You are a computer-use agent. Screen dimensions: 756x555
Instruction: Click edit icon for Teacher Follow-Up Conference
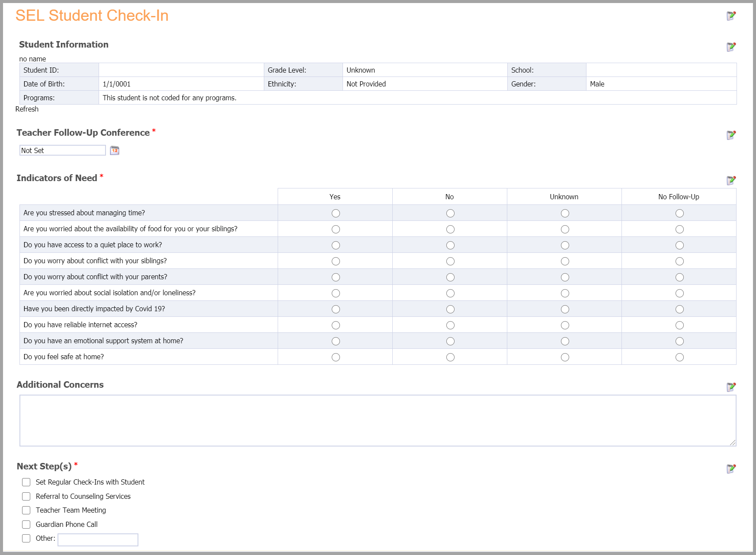click(x=731, y=135)
